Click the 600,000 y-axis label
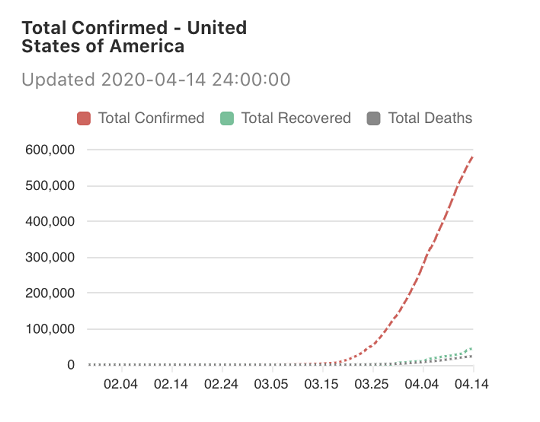 click(50, 150)
